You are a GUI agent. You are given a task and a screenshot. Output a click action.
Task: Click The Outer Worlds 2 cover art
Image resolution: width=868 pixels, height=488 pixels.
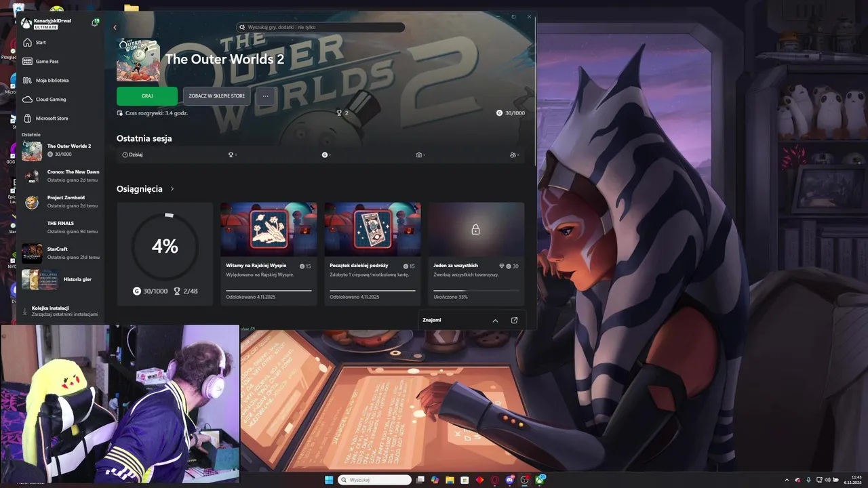[138, 60]
